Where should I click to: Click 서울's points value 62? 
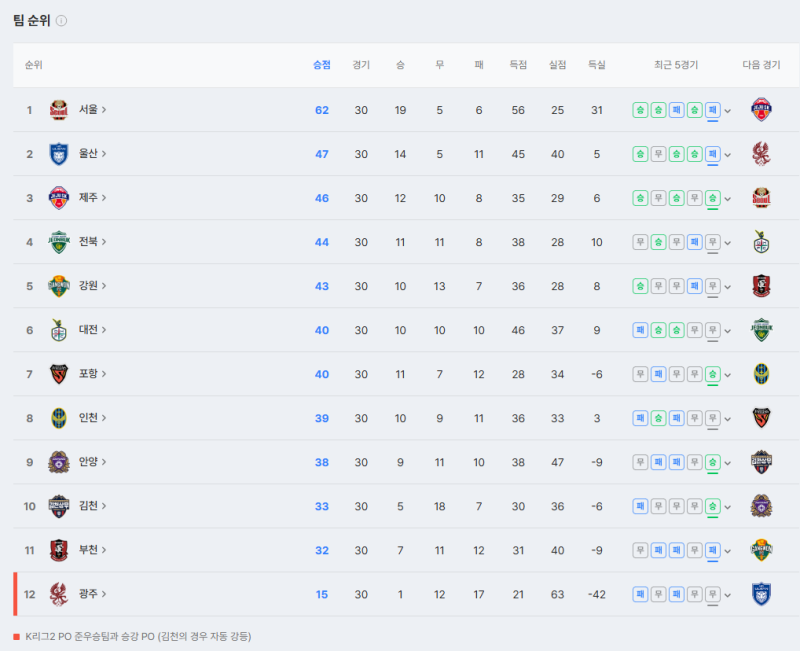tap(322, 110)
